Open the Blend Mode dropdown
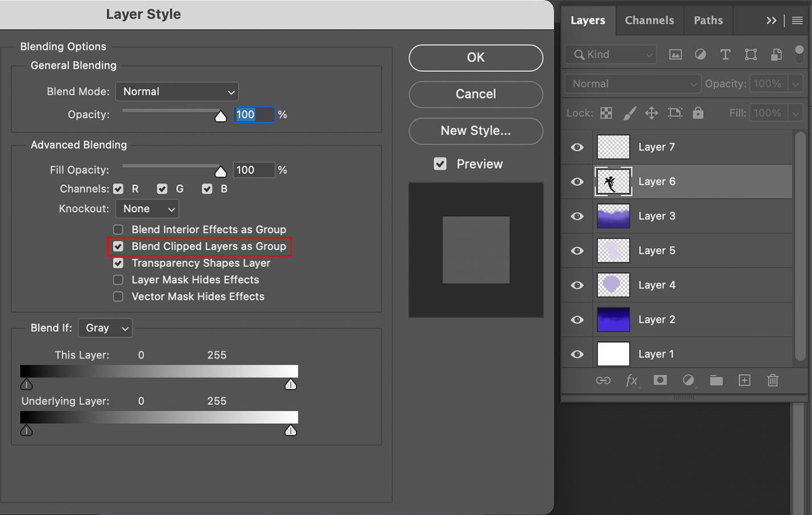The height and width of the screenshot is (515, 812). point(177,91)
